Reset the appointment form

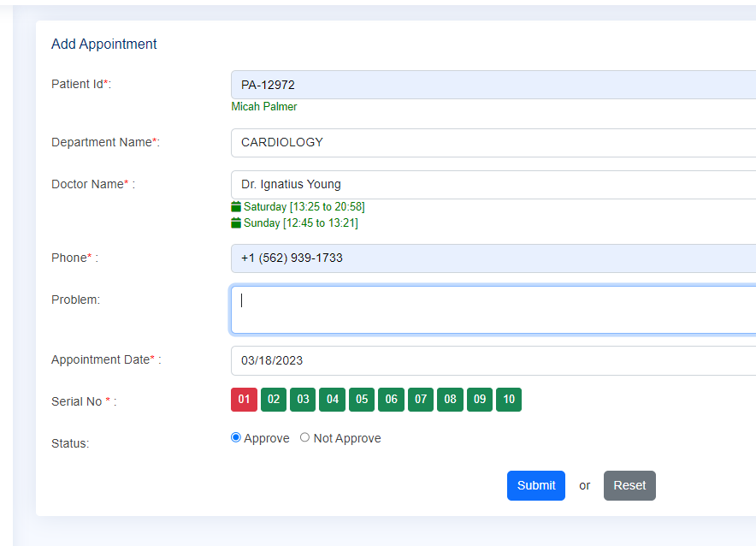(x=629, y=485)
